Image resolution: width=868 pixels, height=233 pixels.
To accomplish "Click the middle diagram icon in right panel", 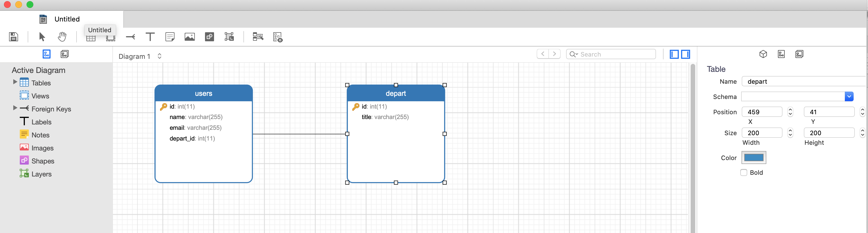I will click(781, 54).
